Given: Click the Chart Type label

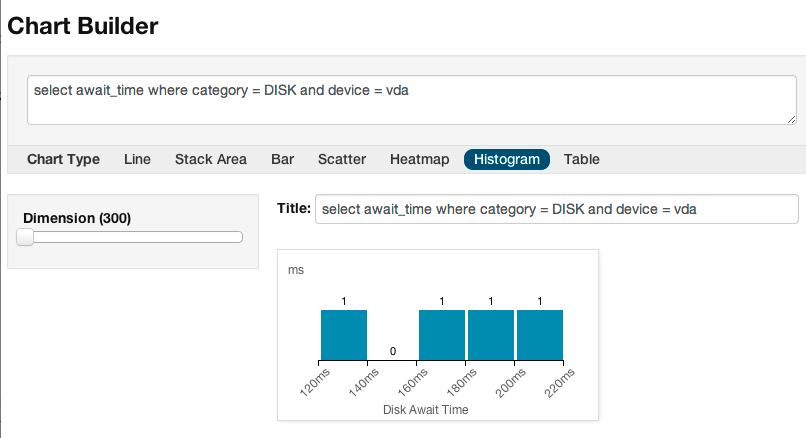Looking at the screenshot, I should pyautogui.click(x=63, y=159).
